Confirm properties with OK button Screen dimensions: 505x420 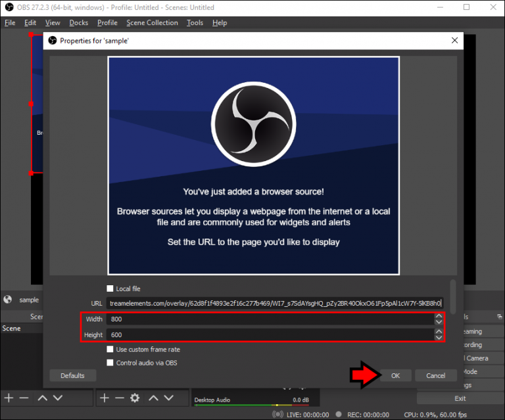click(395, 375)
